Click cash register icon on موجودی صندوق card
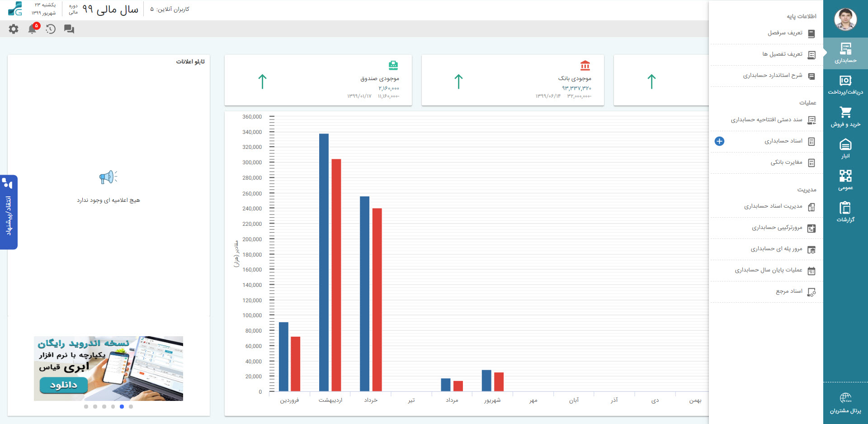 pyautogui.click(x=393, y=66)
